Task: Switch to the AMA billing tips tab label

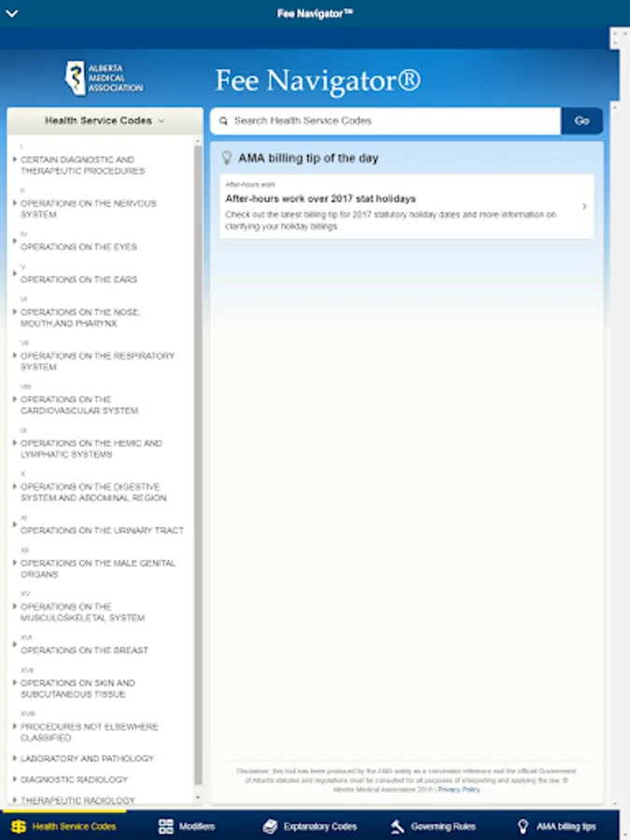Action: tap(567, 827)
